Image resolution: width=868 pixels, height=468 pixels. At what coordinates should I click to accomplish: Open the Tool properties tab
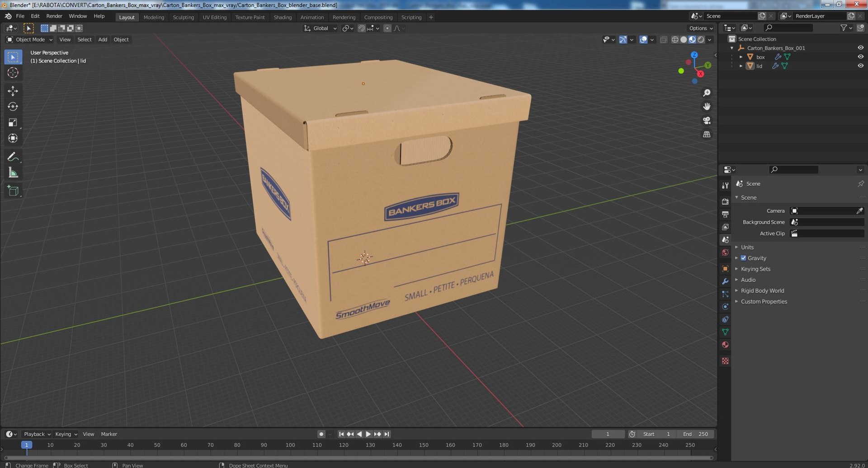725,185
